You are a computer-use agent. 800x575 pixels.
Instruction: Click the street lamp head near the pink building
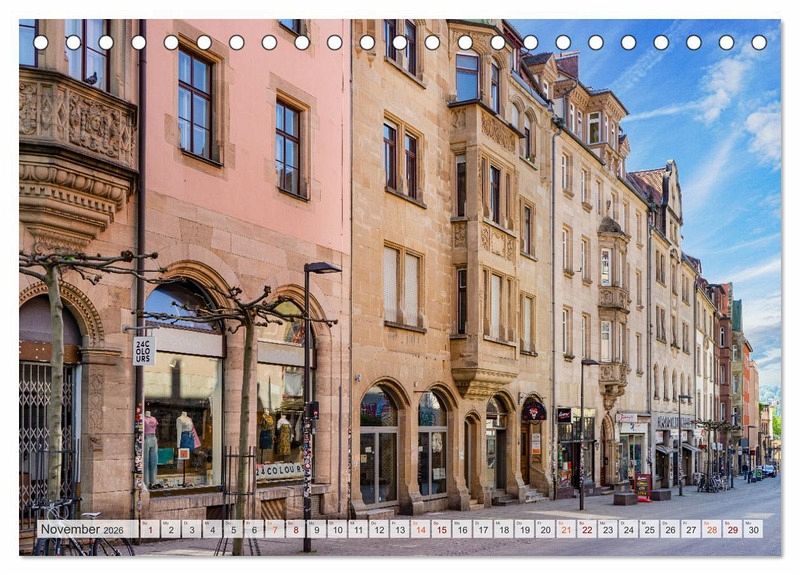point(323,267)
